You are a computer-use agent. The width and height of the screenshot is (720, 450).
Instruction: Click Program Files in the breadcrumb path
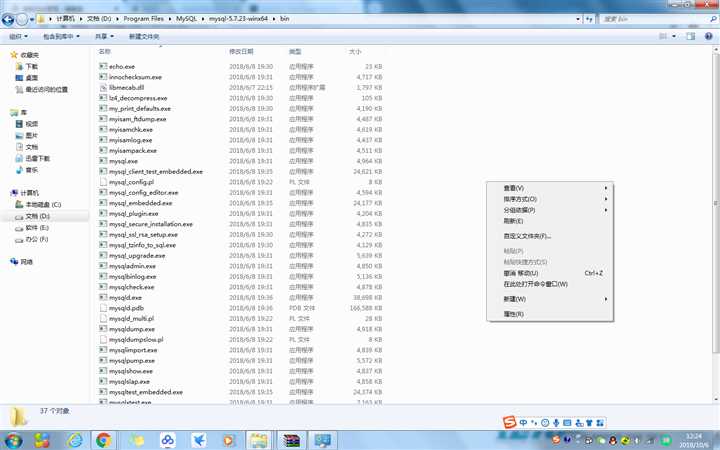coord(143,19)
